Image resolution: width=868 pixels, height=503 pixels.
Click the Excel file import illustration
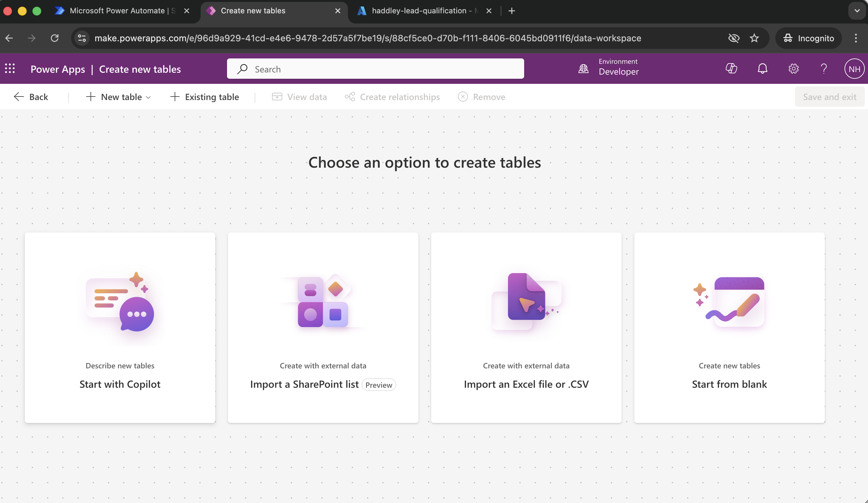coord(526,302)
